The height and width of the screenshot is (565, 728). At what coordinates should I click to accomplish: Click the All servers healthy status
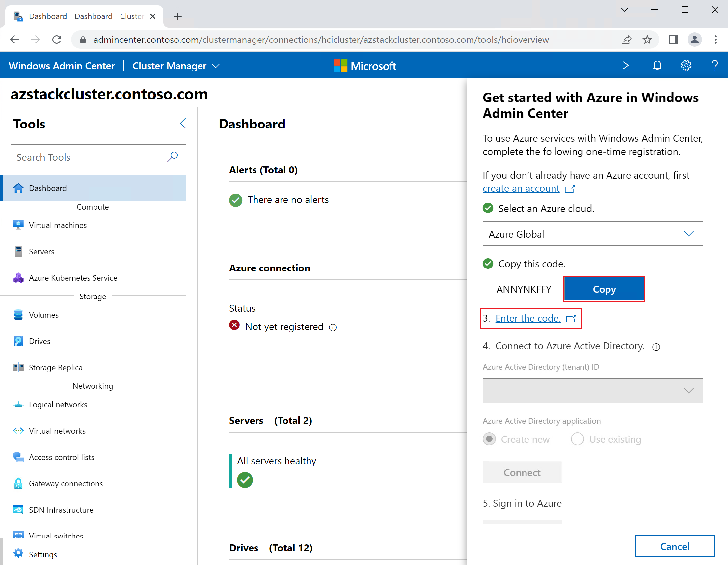click(x=277, y=461)
